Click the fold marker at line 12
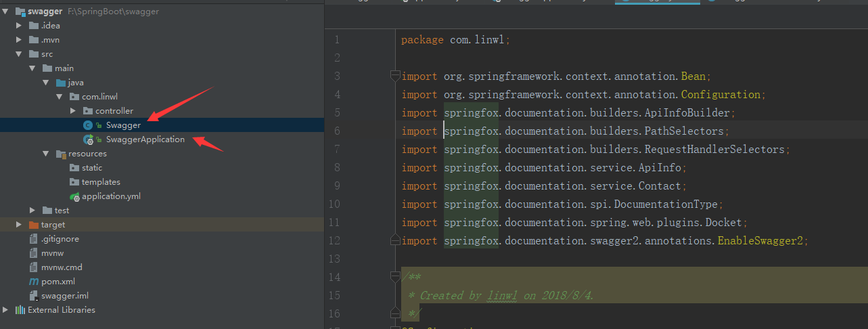 click(396, 240)
